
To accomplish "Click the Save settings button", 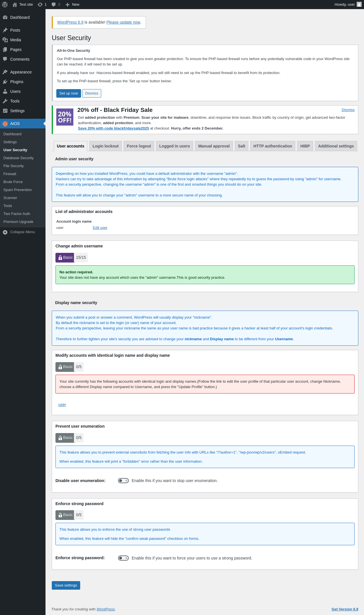I will pos(66,585).
